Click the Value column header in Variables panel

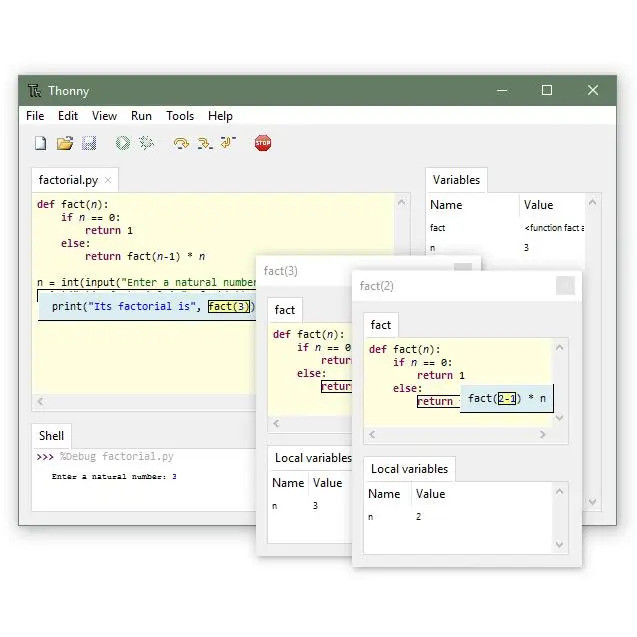pos(538,205)
